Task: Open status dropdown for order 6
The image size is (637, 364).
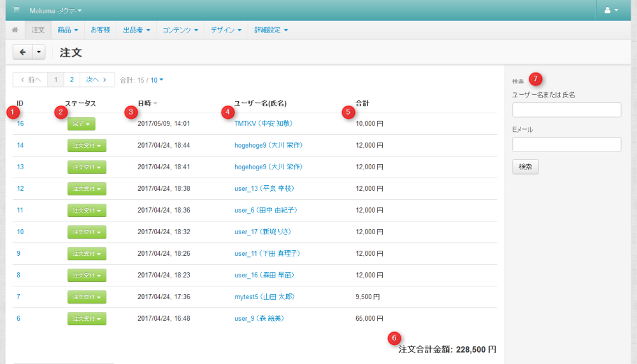Action: pyautogui.click(x=87, y=319)
